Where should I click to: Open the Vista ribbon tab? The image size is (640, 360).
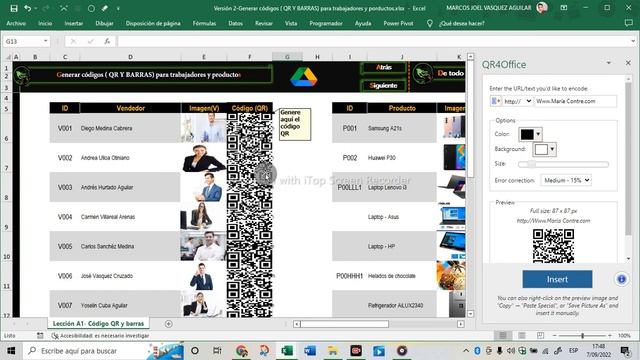coord(291,24)
